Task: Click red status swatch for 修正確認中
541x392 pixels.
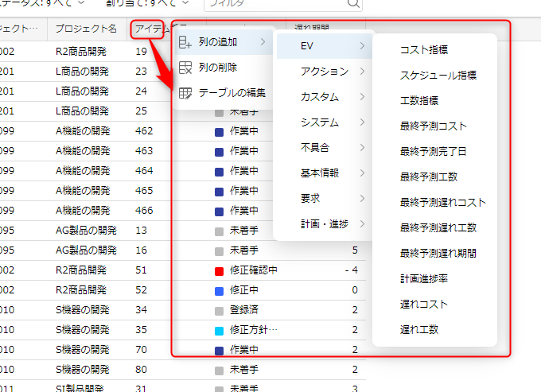Action: (220, 271)
